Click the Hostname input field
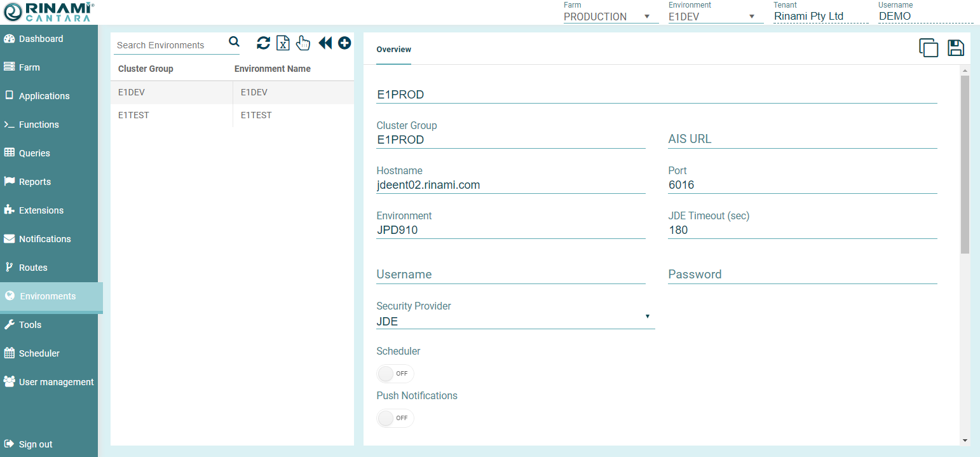Screen dimensions: 980x457 pos(510,185)
